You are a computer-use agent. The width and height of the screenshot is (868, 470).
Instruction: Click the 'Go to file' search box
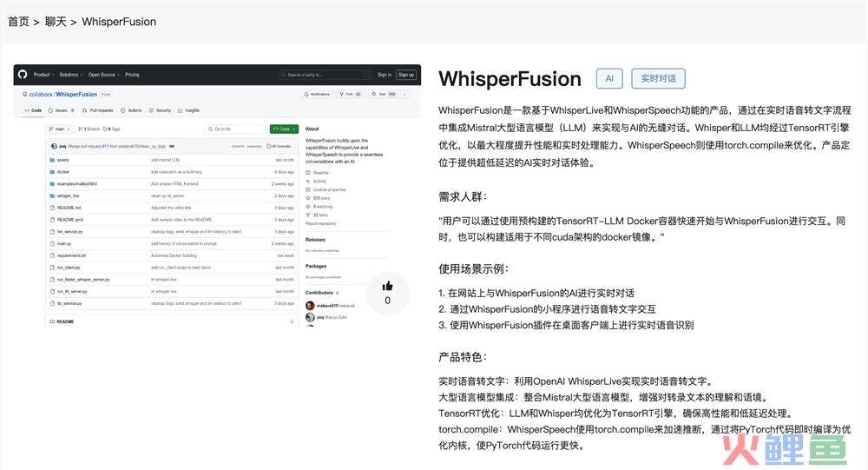(235, 129)
